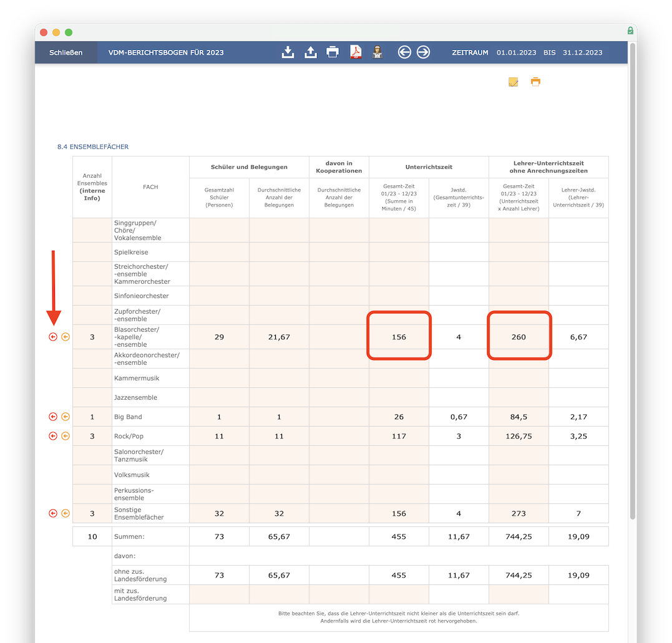Click the download icon in header
The height and width of the screenshot is (643, 672).
click(x=288, y=52)
